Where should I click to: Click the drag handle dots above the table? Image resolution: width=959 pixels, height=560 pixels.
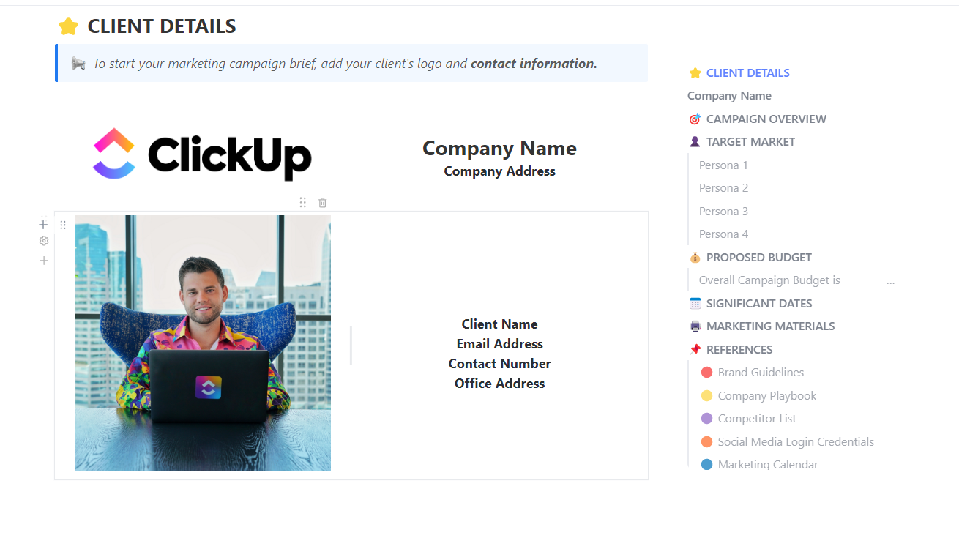coord(303,203)
